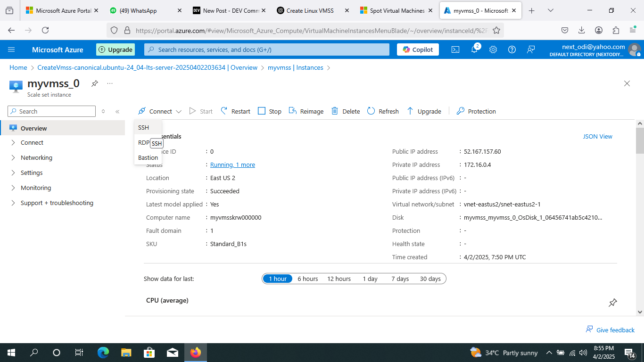Open the header feedback icon
644x362 pixels.
[531, 49]
